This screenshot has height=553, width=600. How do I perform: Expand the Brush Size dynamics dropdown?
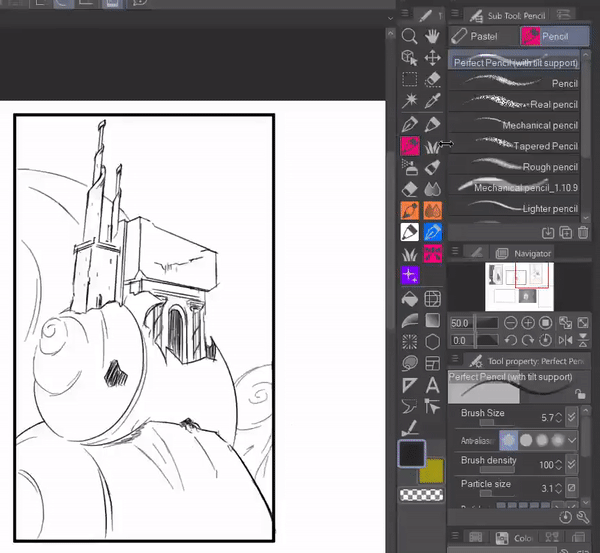(571, 416)
